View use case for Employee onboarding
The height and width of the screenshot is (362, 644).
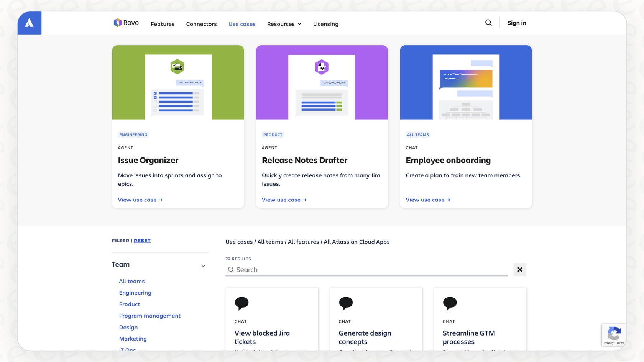pos(428,200)
